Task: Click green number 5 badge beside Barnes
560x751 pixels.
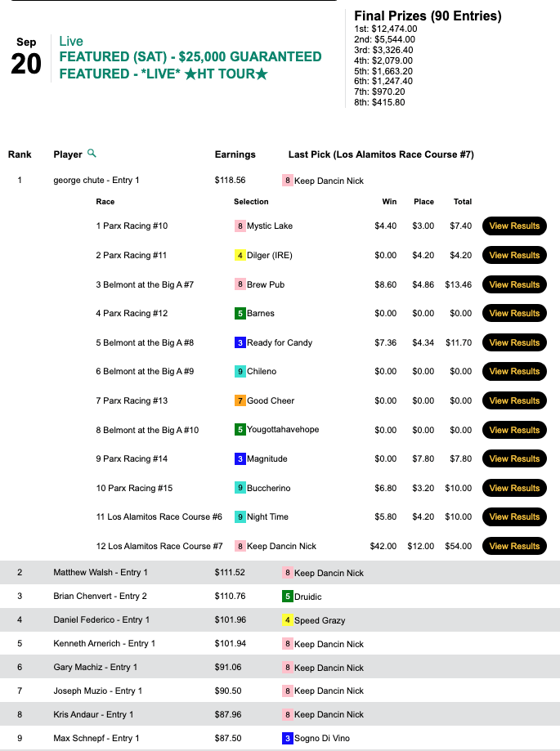Action: [240, 314]
